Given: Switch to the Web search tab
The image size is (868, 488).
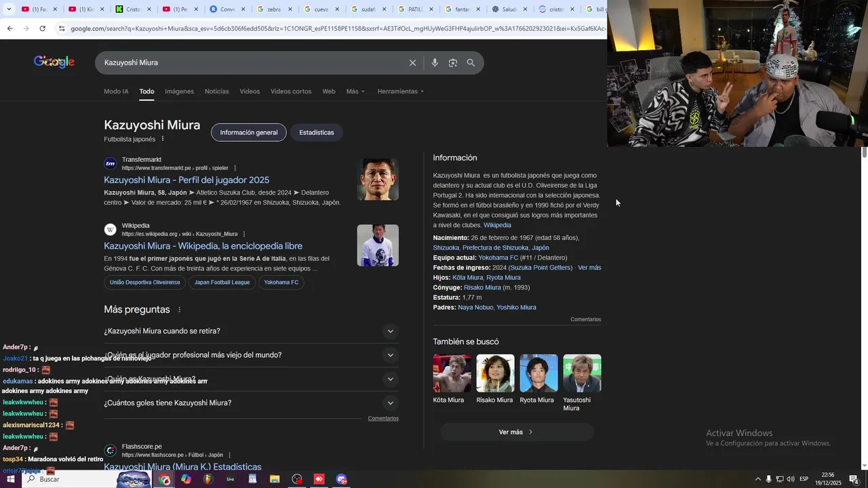Looking at the screenshot, I should click(x=329, y=91).
